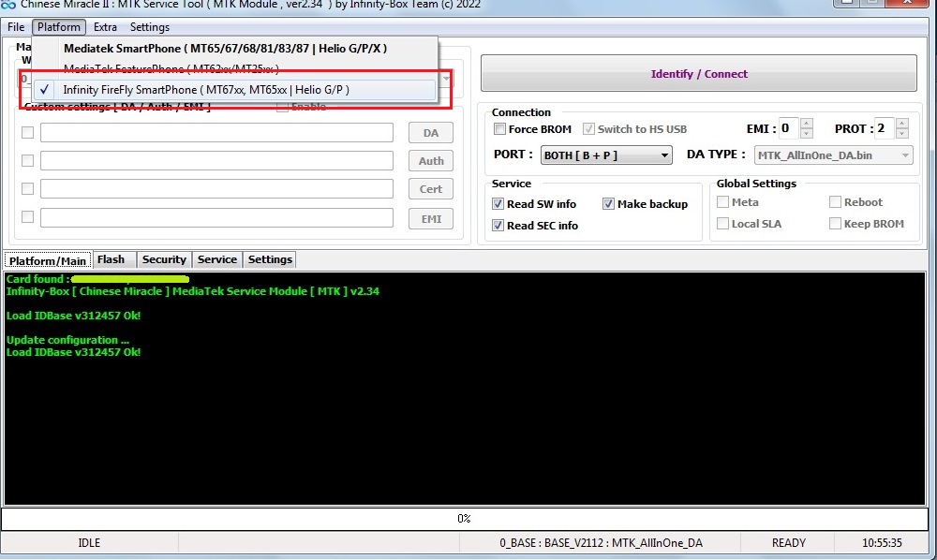
Task: Click the IDLE status bar entry
Action: point(89,543)
